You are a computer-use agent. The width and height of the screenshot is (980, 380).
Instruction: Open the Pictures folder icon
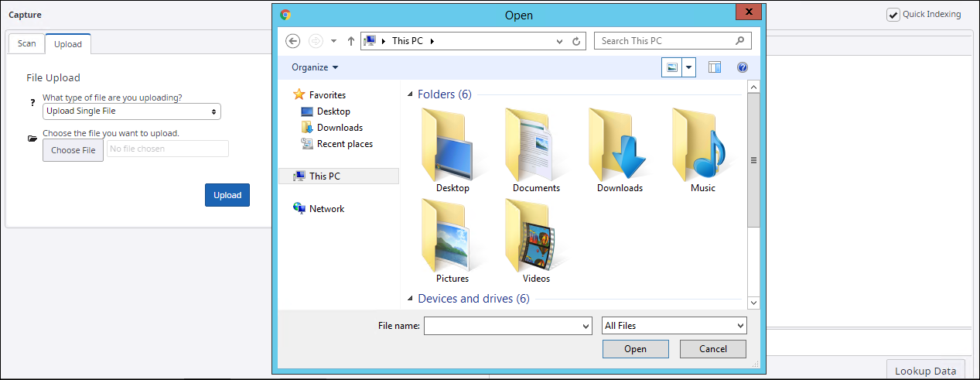coord(452,235)
